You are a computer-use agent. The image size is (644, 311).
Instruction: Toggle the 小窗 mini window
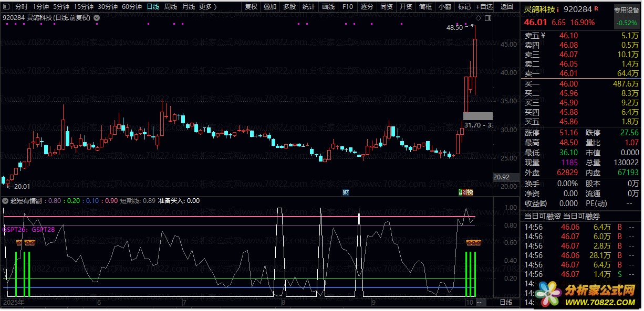coord(444,7)
